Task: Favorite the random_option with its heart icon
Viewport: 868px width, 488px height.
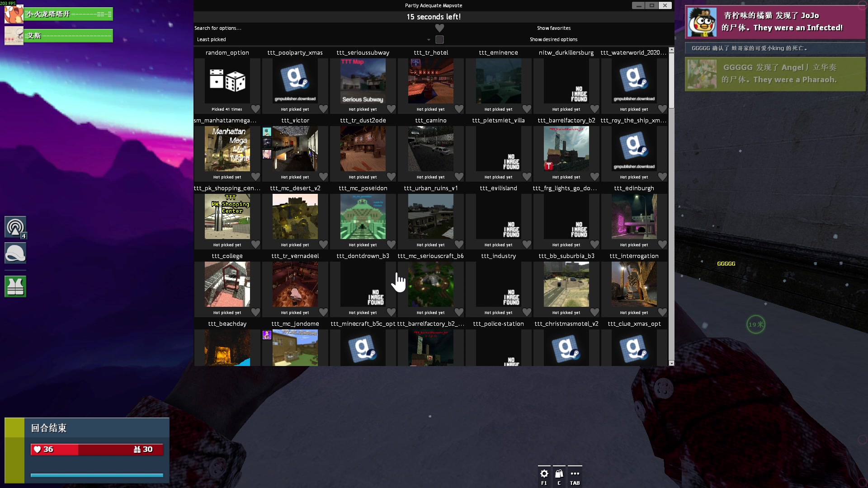Action: [x=255, y=109]
